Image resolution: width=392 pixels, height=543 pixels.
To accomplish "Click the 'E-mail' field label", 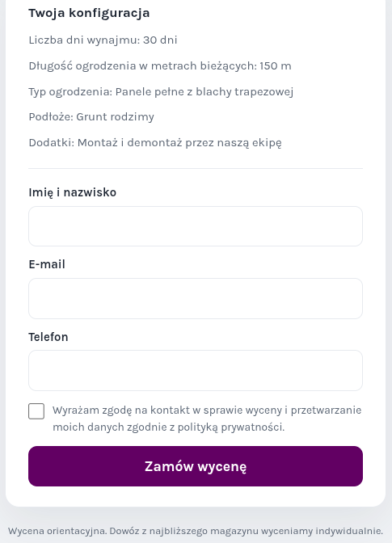I will pos(47,264).
